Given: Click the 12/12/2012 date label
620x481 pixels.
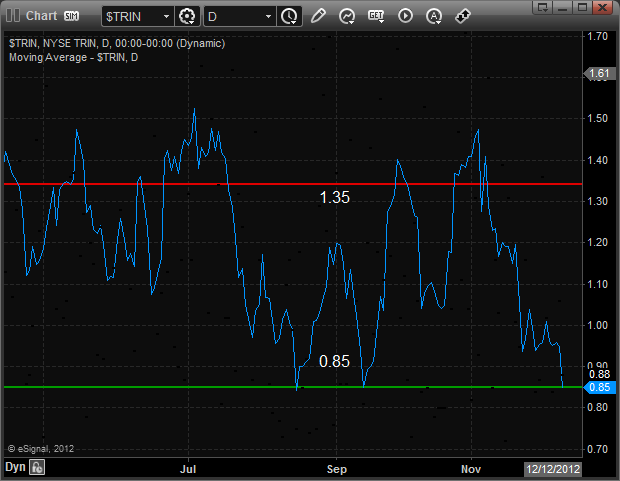Looking at the screenshot, I should pos(553,469).
